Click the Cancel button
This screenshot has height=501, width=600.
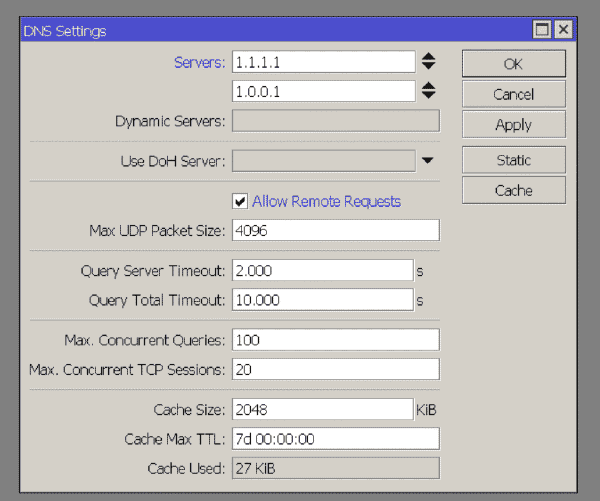point(514,94)
